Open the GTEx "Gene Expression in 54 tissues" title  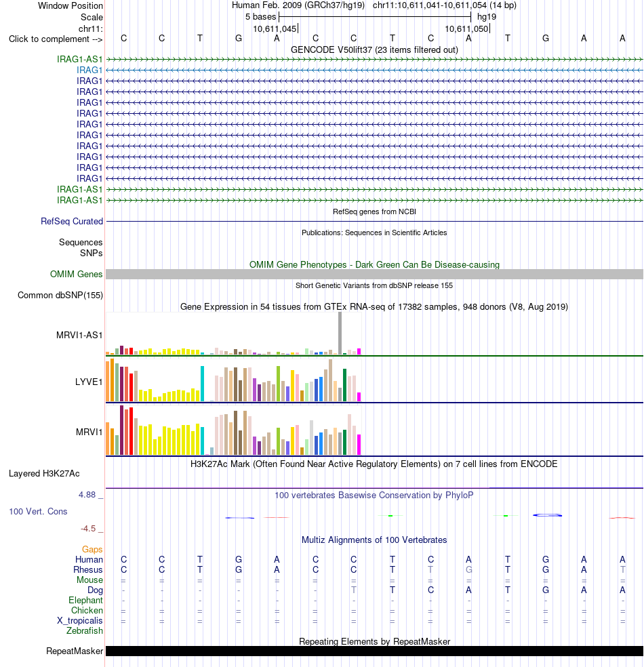374,306
